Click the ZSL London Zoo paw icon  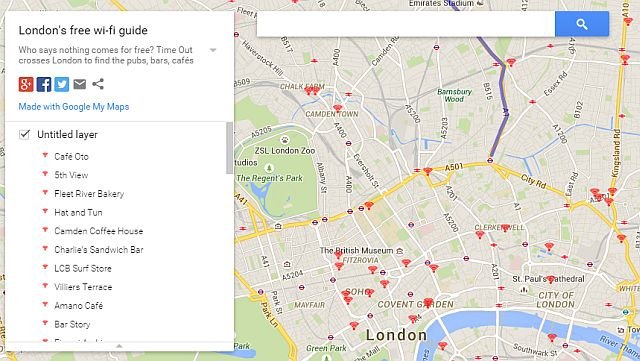[284, 140]
